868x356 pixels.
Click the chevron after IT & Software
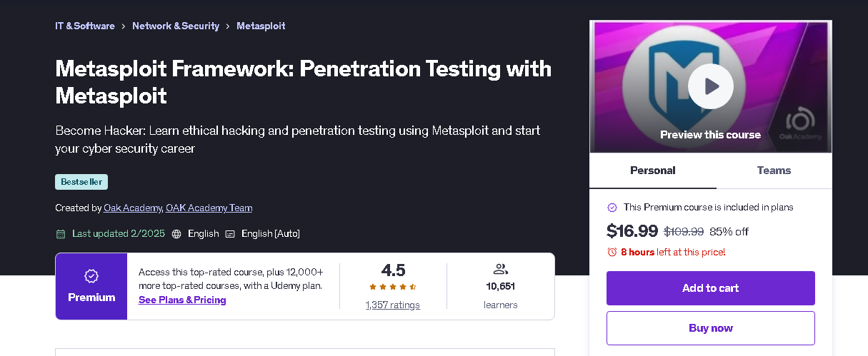point(124,26)
